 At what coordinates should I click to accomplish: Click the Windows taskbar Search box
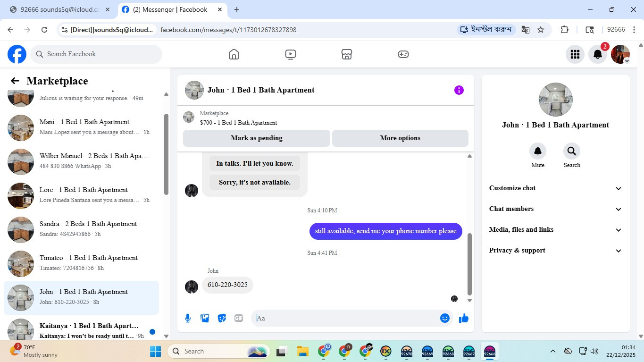tap(219, 351)
